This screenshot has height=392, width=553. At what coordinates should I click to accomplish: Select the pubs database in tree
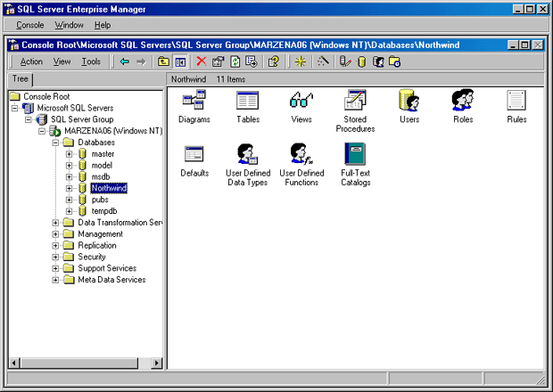pyautogui.click(x=100, y=200)
